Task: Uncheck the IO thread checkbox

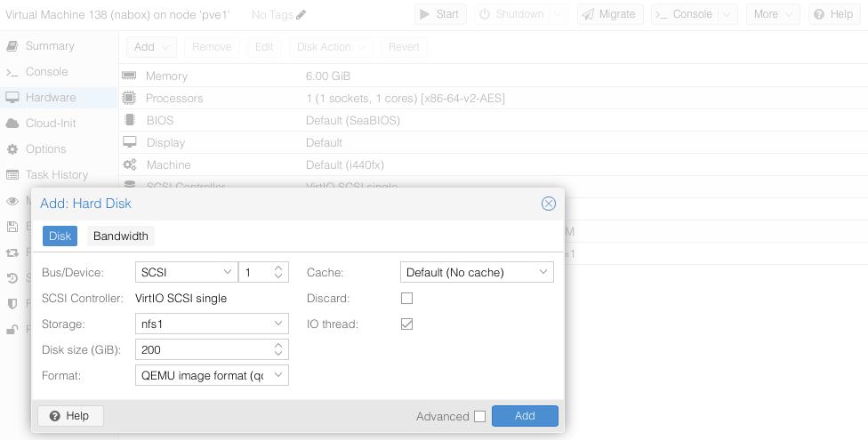Action: point(407,324)
